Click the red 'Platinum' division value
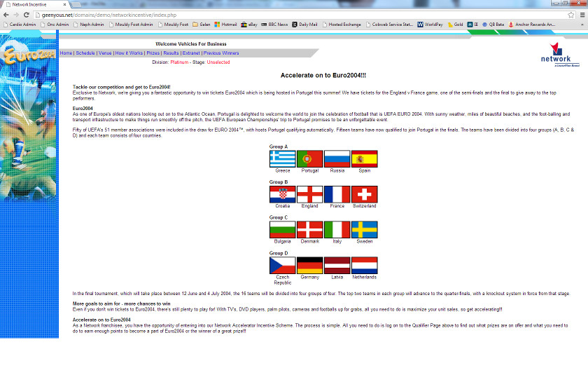The image size is (588, 368). (x=179, y=62)
